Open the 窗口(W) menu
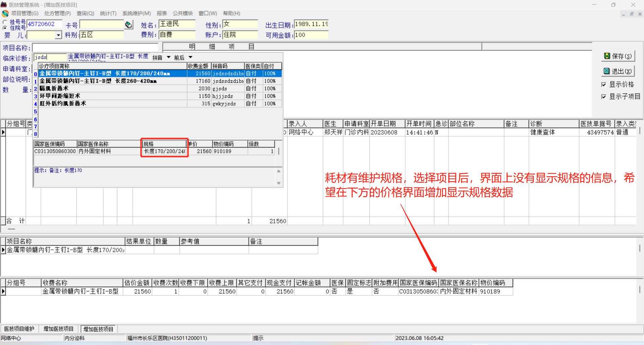Image resolution: width=644 pixels, height=345 pixels. click(x=208, y=13)
